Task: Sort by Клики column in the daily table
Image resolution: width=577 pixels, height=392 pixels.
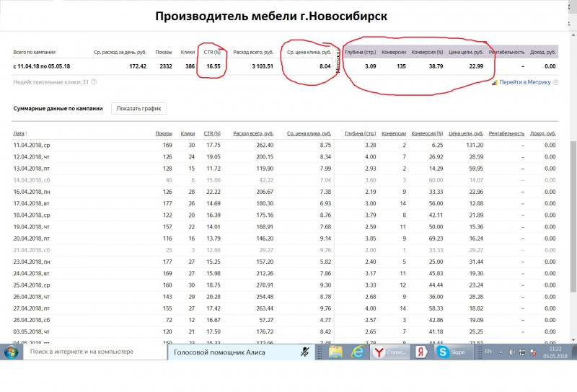Action: click(x=188, y=133)
